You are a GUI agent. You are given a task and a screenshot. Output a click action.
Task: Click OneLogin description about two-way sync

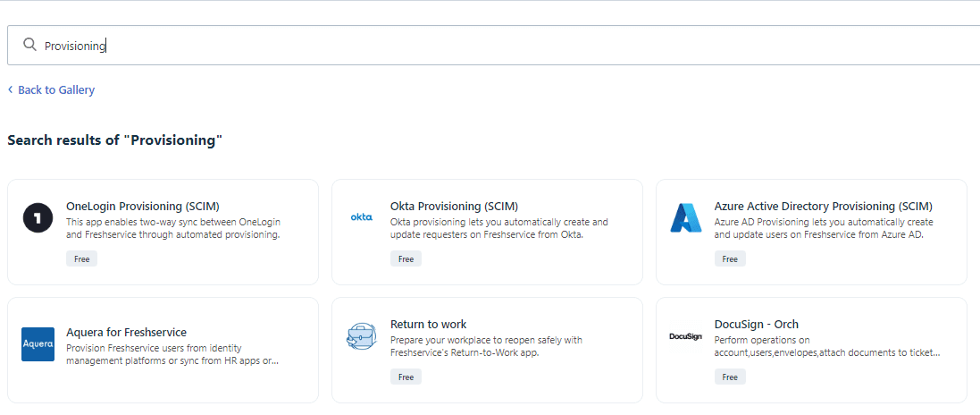coord(173,228)
